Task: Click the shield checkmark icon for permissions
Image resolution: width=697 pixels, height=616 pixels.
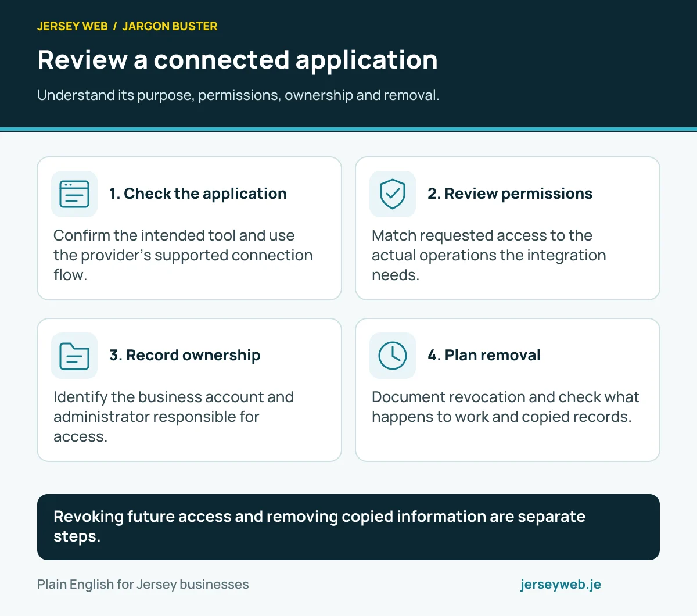Action: click(x=393, y=194)
